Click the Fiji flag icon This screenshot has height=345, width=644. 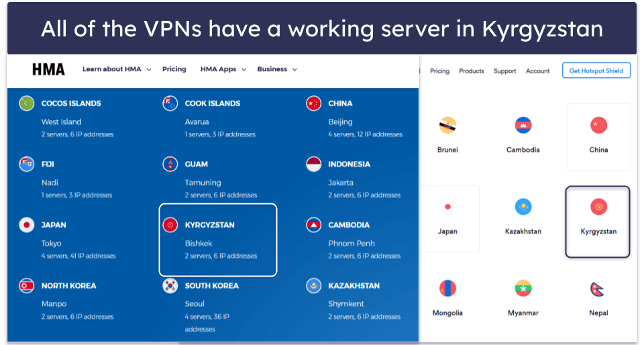[x=27, y=164]
